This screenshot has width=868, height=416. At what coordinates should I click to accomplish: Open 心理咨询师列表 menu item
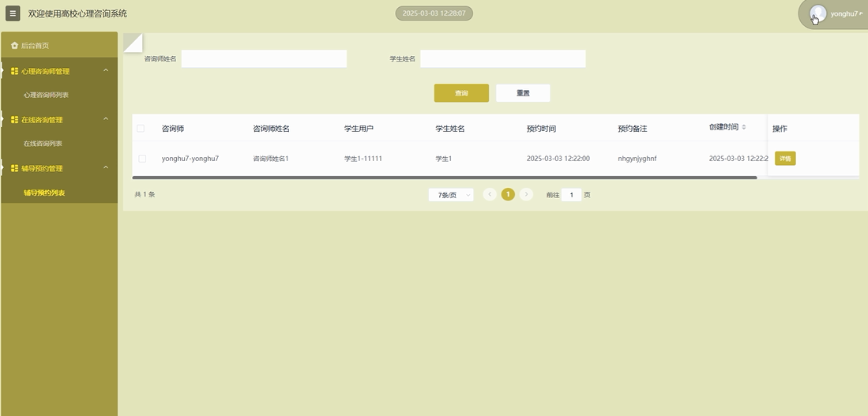pos(46,96)
